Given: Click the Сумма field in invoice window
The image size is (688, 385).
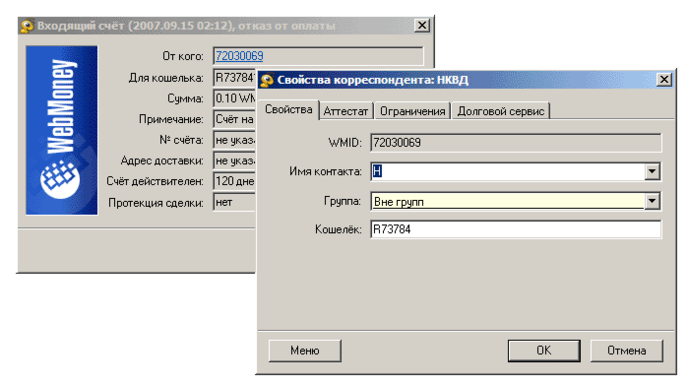Looking at the screenshot, I should click(x=235, y=98).
